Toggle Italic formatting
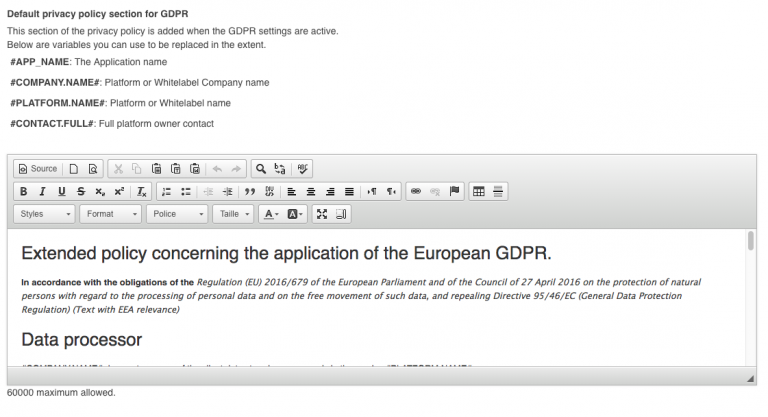768x417 pixels. pos(43,191)
